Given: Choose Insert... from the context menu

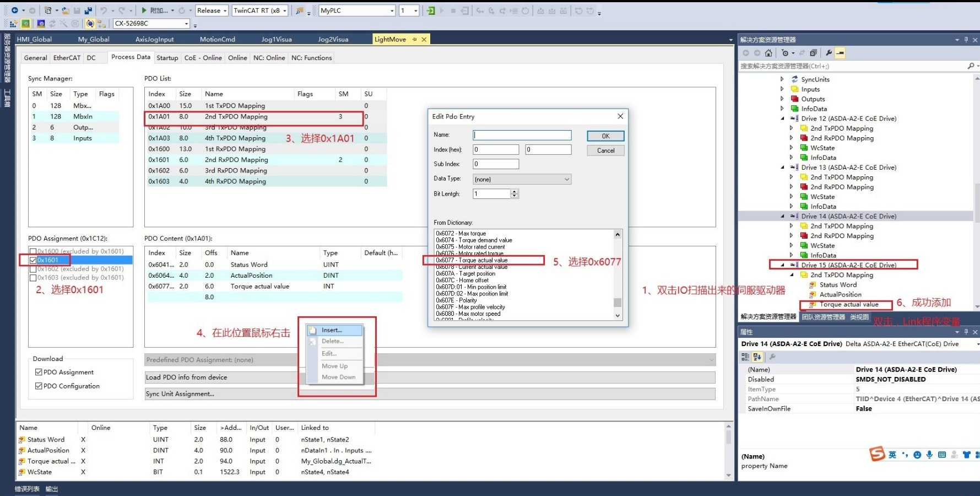Looking at the screenshot, I should pyautogui.click(x=335, y=330).
